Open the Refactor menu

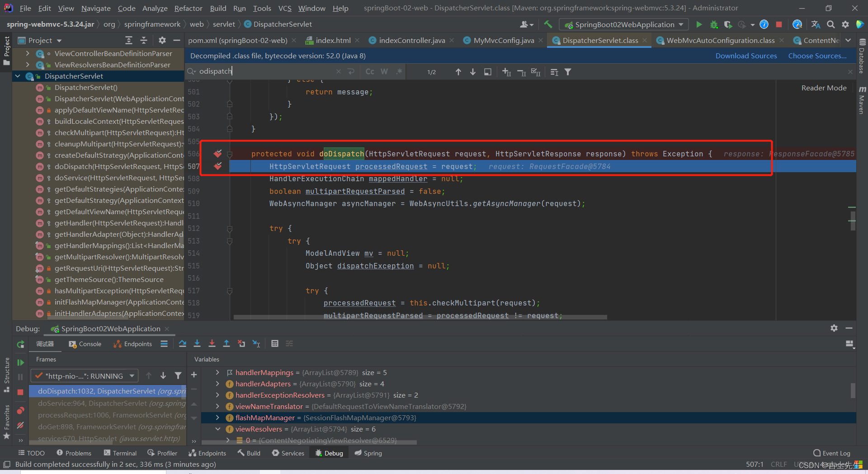[188, 8]
